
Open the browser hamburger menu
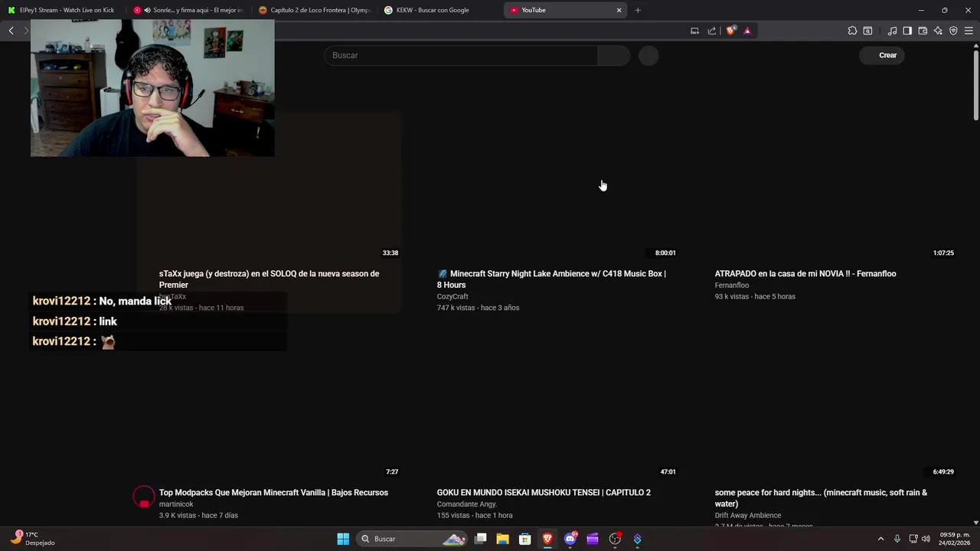coord(969,31)
